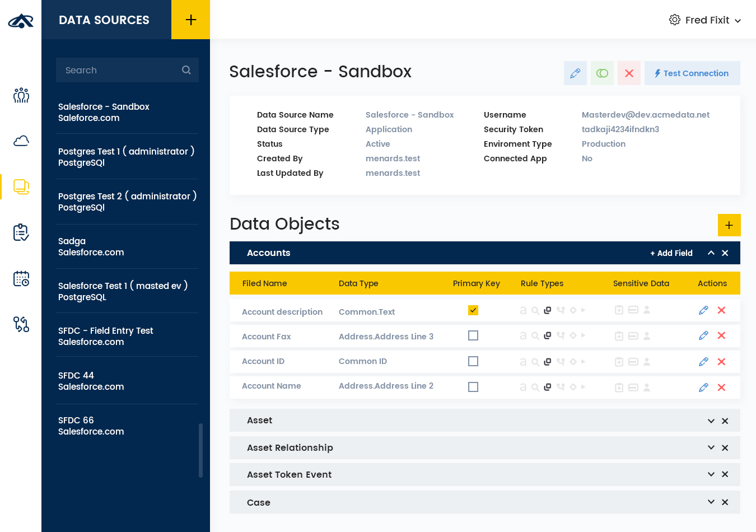The image size is (756, 532).
Task: Click the search rule icon for Account Fax
Action: click(535, 336)
